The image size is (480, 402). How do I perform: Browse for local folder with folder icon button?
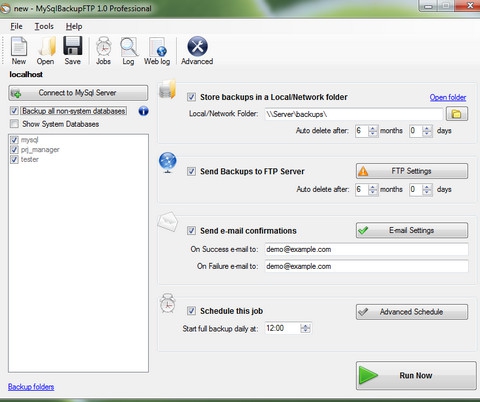[457, 114]
